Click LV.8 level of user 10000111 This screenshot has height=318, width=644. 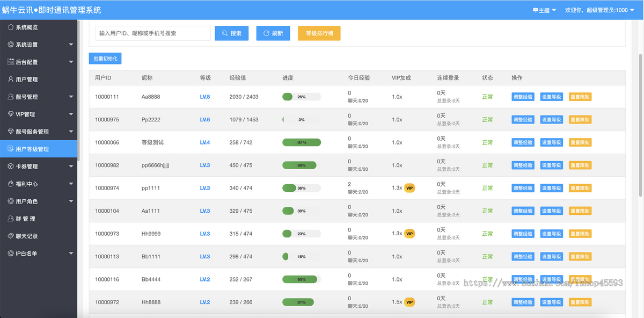click(205, 97)
